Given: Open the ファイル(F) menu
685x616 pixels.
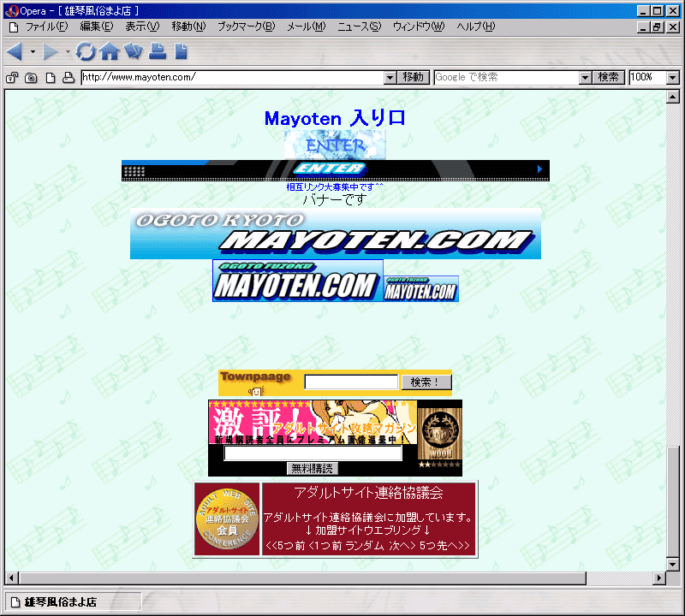Looking at the screenshot, I should (47, 27).
